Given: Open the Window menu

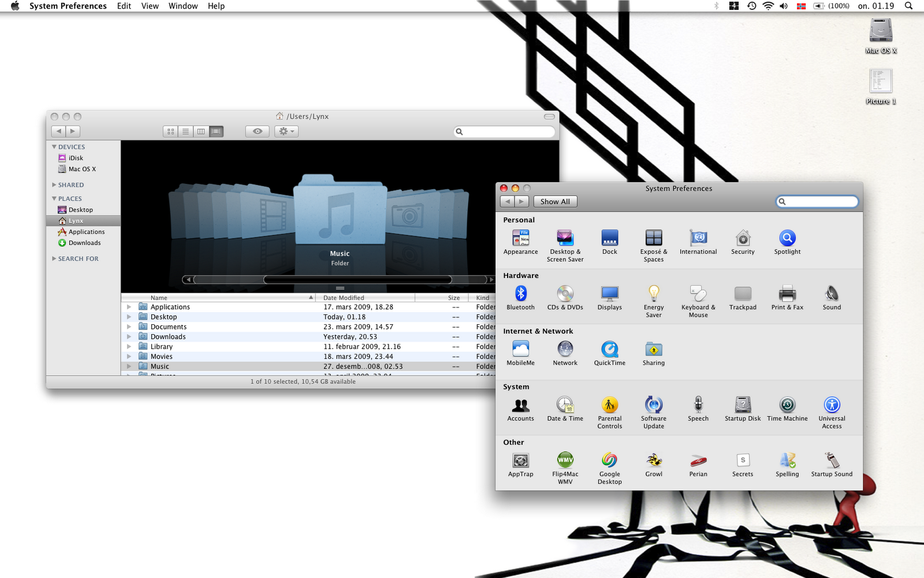Looking at the screenshot, I should (183, 6).
